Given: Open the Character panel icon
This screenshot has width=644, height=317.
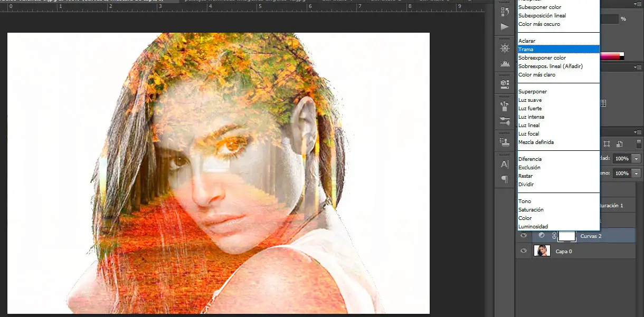Looking at the screenshot, I should pos(505,164).
